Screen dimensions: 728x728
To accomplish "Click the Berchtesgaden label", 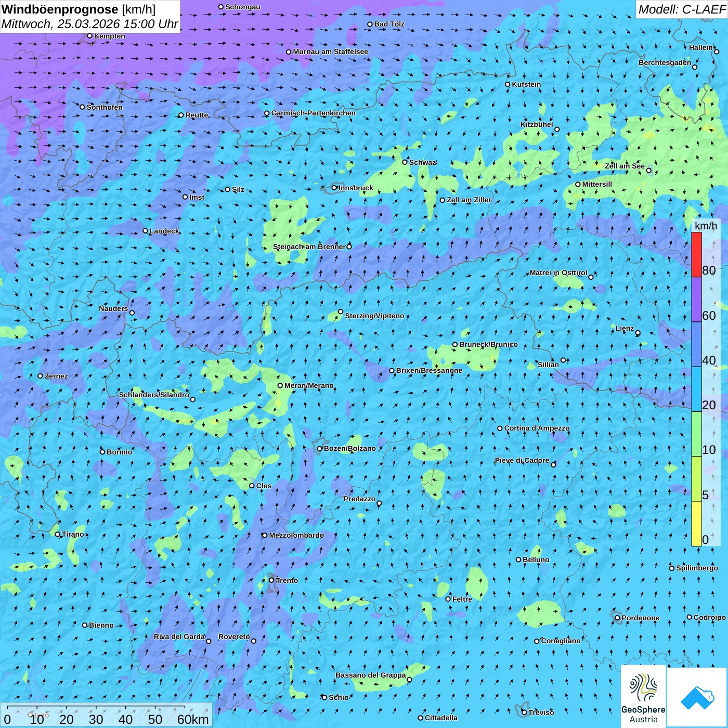I will [x=665, y=62].
